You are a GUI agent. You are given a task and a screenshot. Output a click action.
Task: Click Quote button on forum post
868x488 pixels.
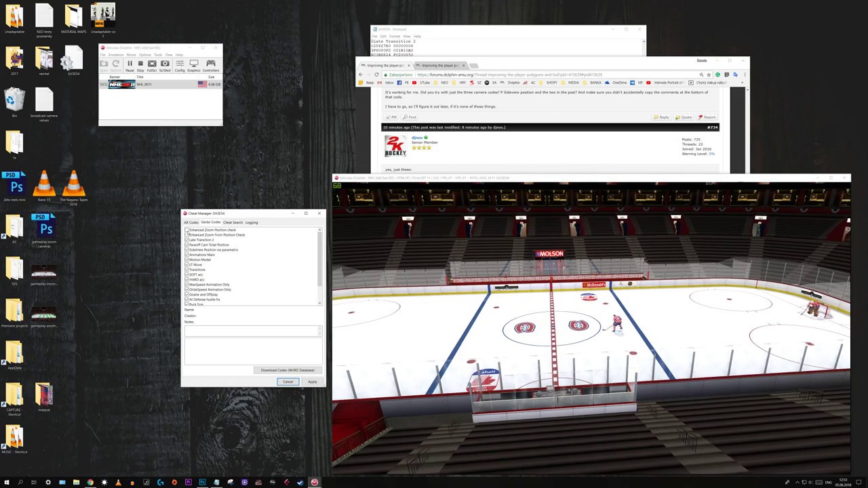[684, 117]
